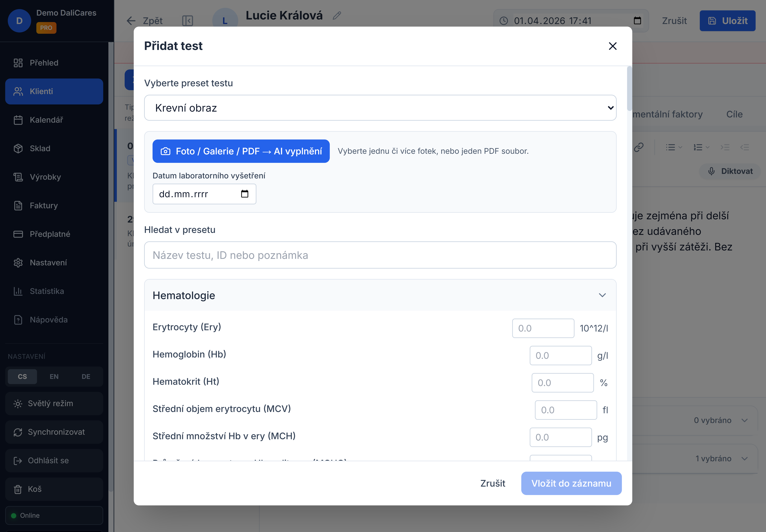Click the edit pencil next to Lucie Králová
Screen dimensions: 766x532
(x=337, y=15)
